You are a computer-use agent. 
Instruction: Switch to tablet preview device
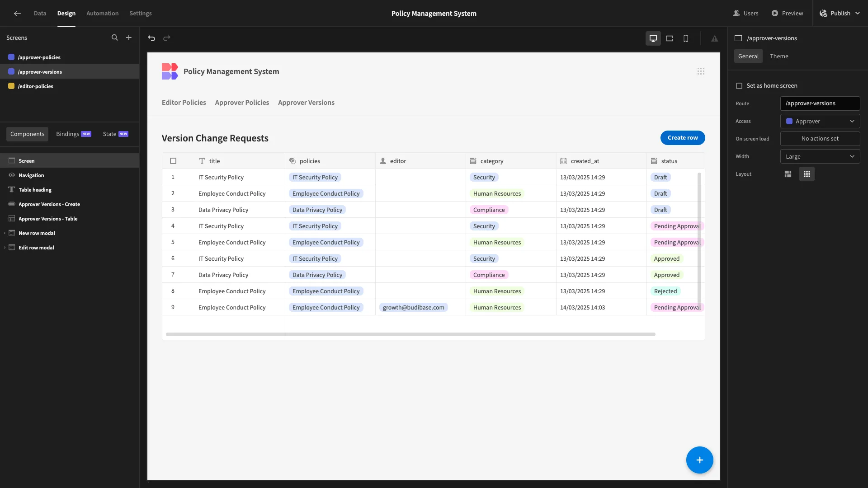(x=670, y=38)
